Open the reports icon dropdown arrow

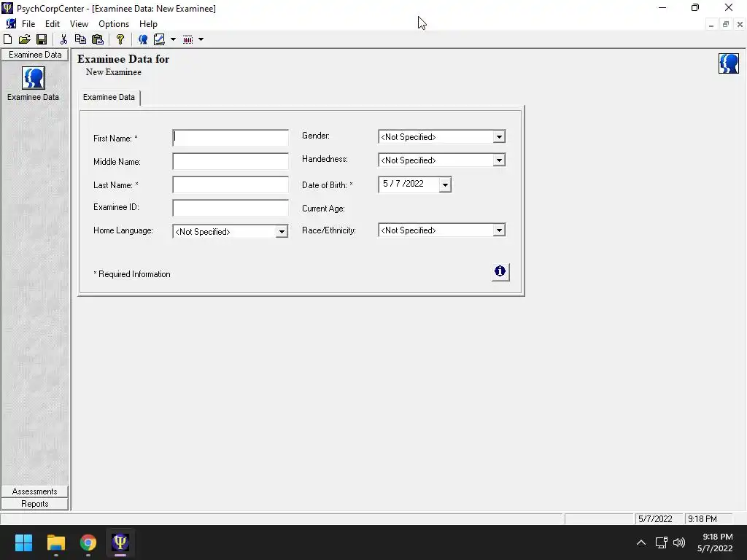point(201,39)
